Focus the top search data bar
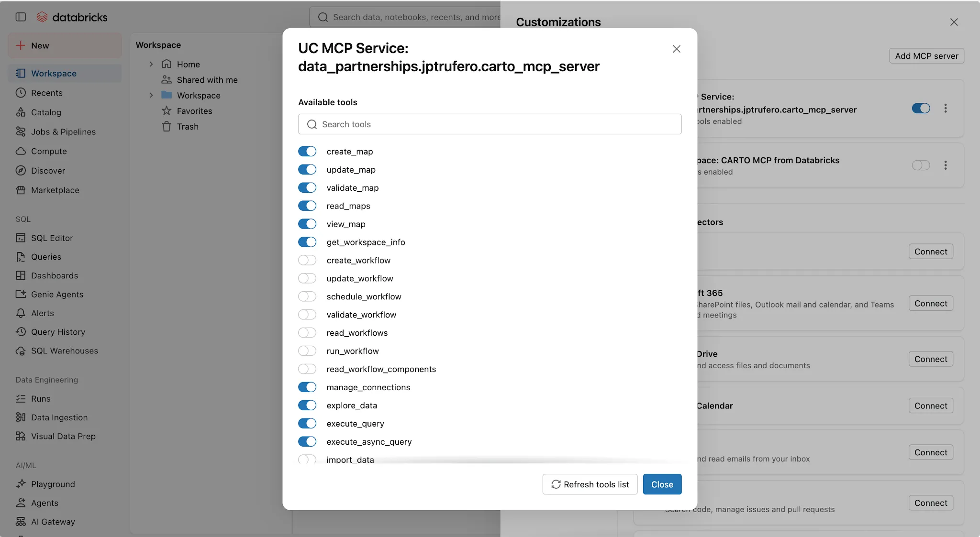This screenshot has width=980, height=537. tap(405, 17)
